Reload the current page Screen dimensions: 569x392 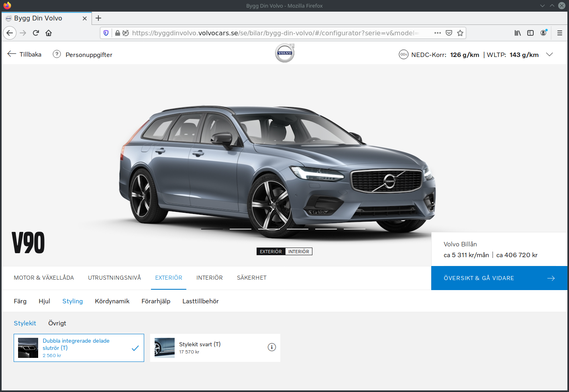tap(36, 33)
